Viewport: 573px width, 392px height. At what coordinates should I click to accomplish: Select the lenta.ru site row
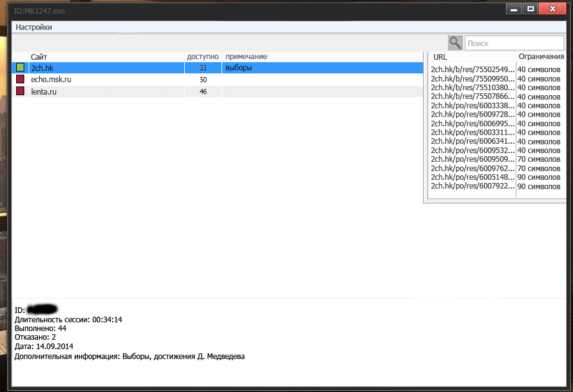pyautogui.click(x=217, y=91)
